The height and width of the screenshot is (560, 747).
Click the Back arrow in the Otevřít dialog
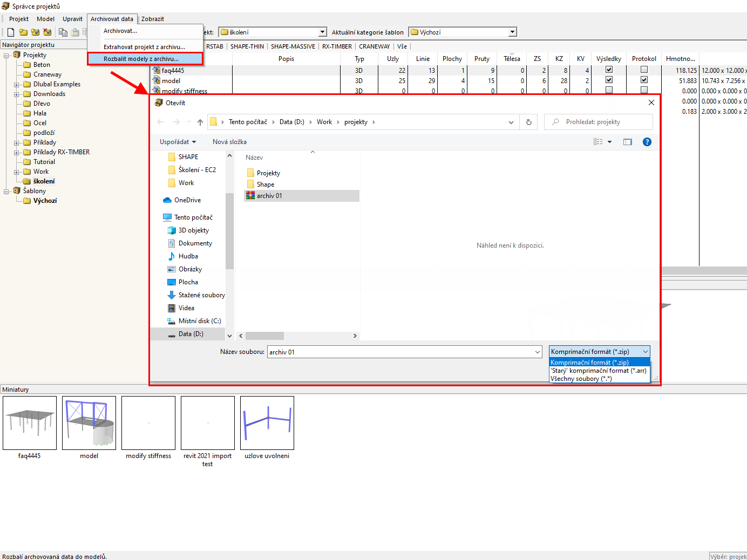[x=160, y=122]
